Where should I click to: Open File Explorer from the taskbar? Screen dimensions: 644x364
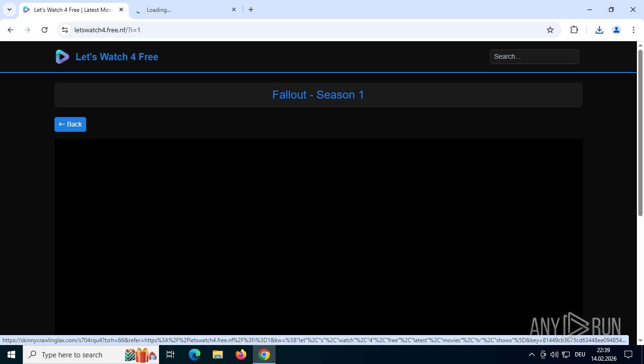pos(217,355)
